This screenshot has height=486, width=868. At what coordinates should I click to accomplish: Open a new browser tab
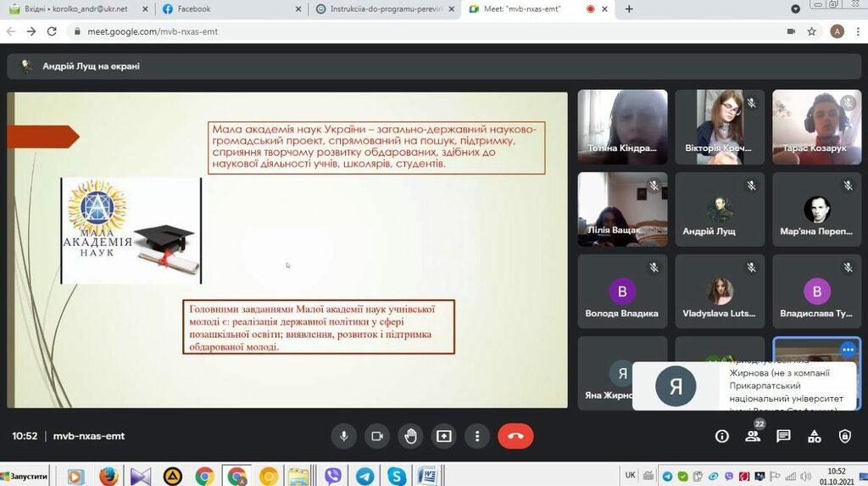point(629,9)
